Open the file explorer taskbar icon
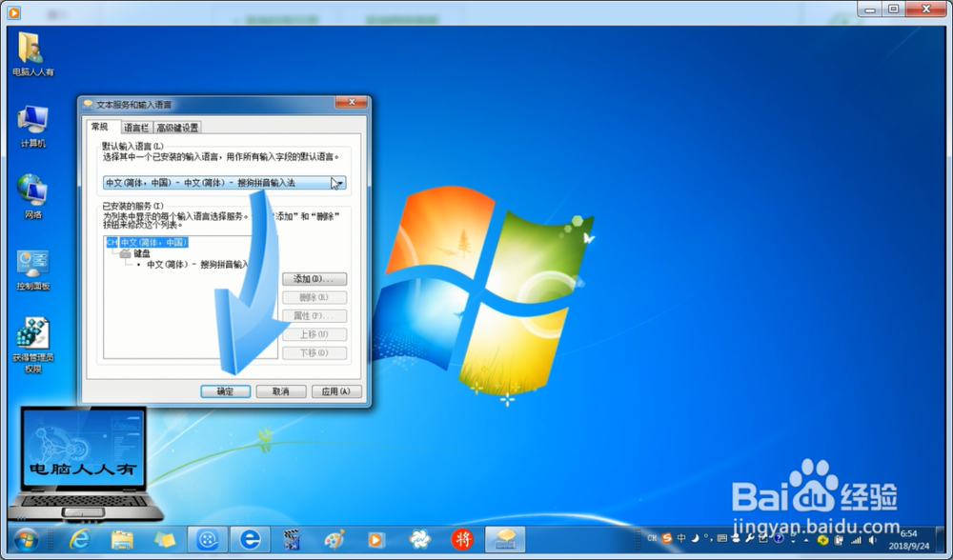 tap(122, 539)
